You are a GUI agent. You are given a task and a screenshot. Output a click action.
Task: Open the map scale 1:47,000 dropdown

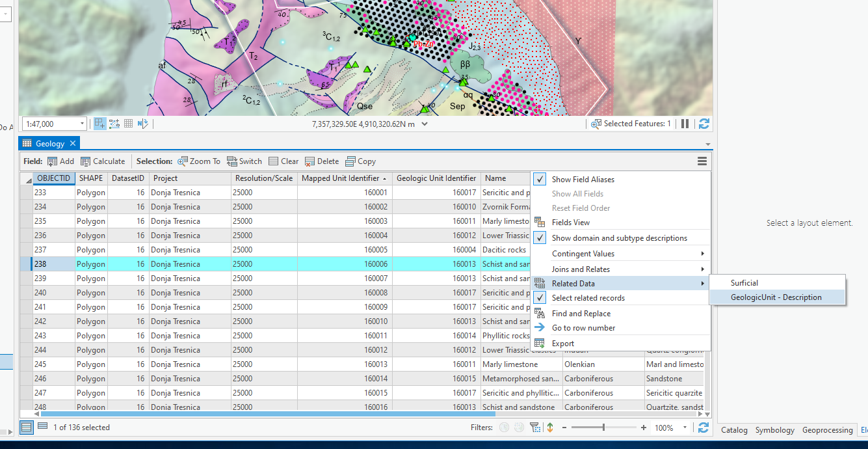[x=82, y=124]
